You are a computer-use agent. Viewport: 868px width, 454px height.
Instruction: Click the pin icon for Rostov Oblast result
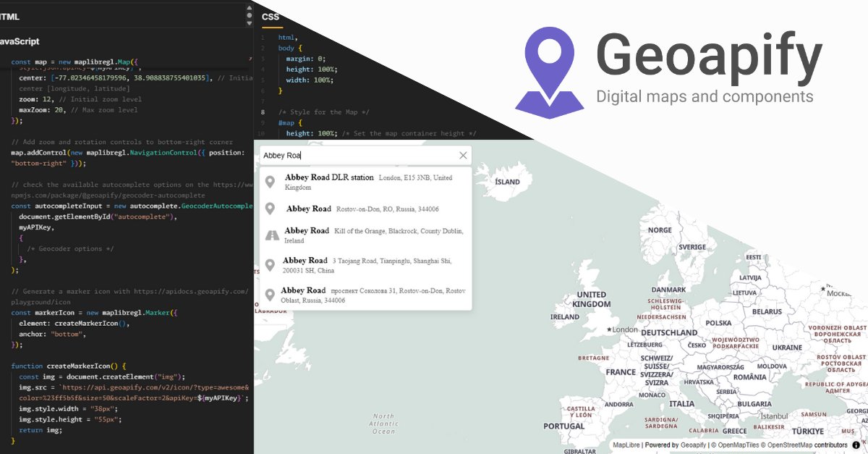click(271, 294)
